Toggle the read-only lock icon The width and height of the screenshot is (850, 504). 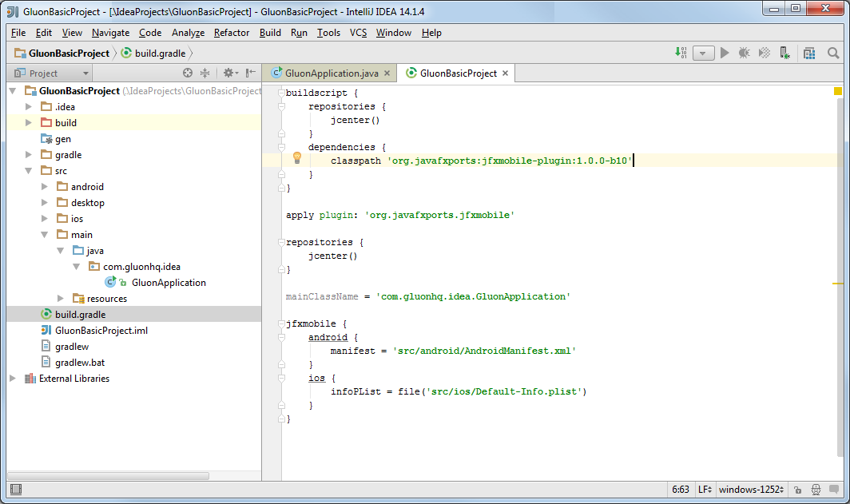tap(797, 490)
